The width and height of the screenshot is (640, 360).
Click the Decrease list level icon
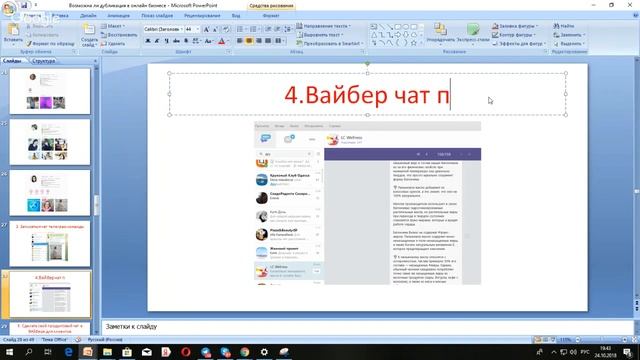[x=268, y=29]
